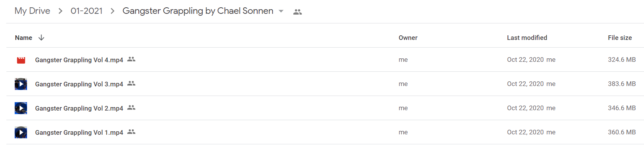Viewport: 644px width, 157px height.
Task: Reverse sort direction with the Name arrow
Action: tap(41, 38)
